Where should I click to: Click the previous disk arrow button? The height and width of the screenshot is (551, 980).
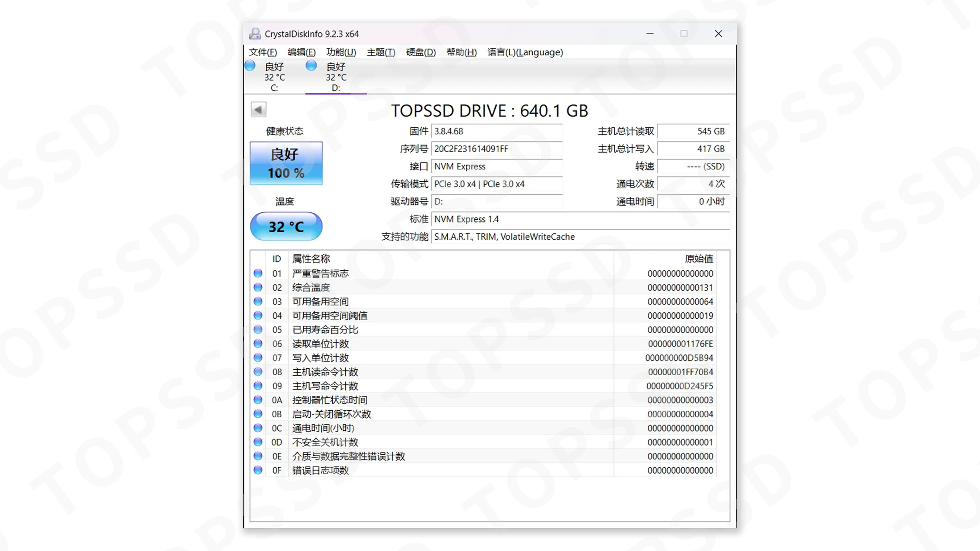point(258,109)
